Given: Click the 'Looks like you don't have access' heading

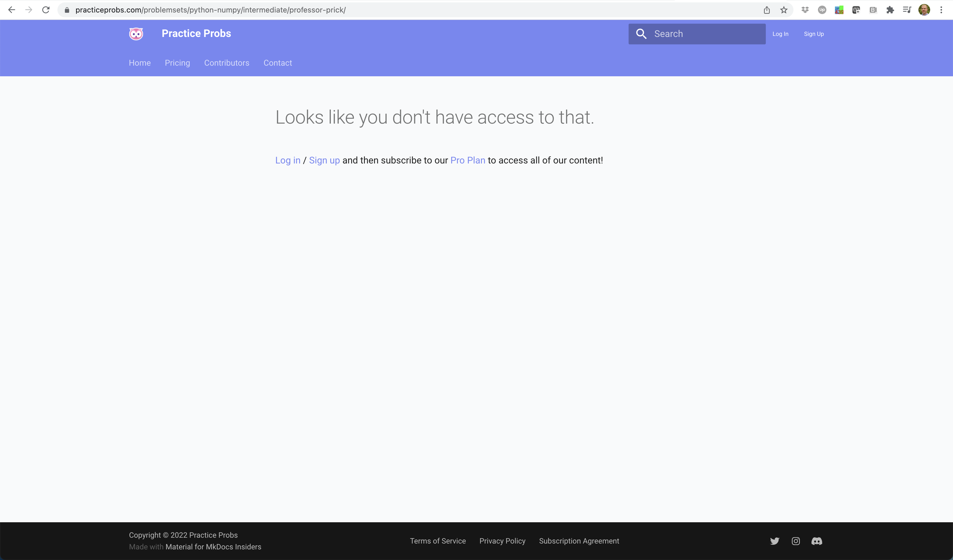Looking at the screenshot, I should tap(434, 117).
